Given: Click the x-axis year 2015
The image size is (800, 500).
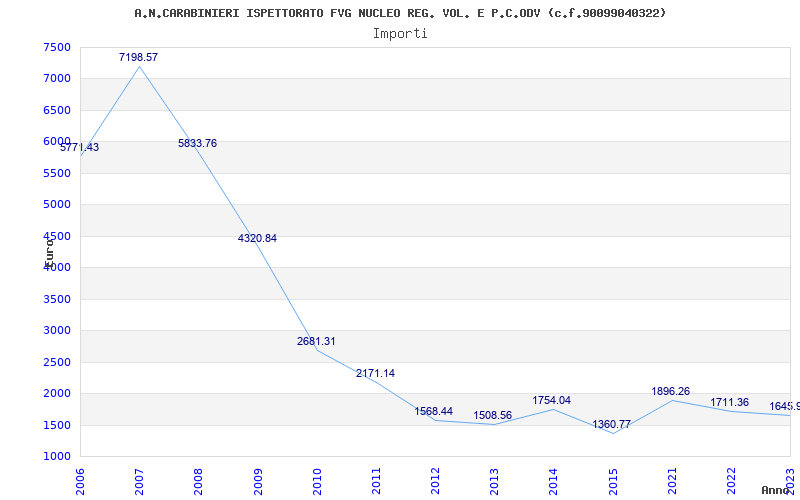Looking at the screenshot, I should point(613,481).
